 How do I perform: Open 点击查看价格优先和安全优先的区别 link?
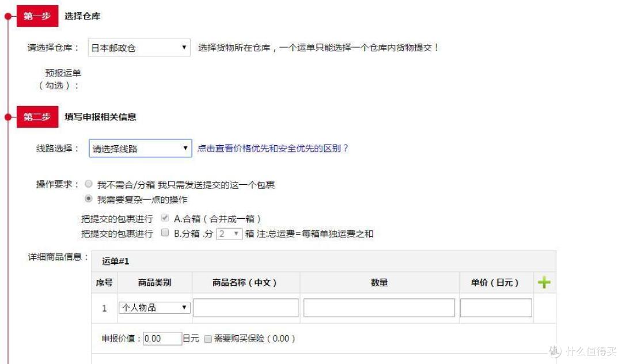coord(273,148)
